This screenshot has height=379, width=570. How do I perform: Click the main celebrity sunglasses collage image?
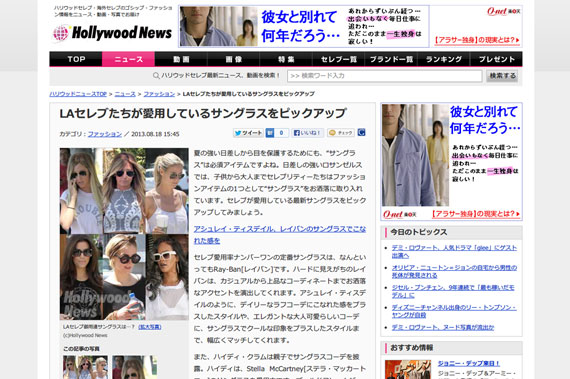[x=124, y=234]
